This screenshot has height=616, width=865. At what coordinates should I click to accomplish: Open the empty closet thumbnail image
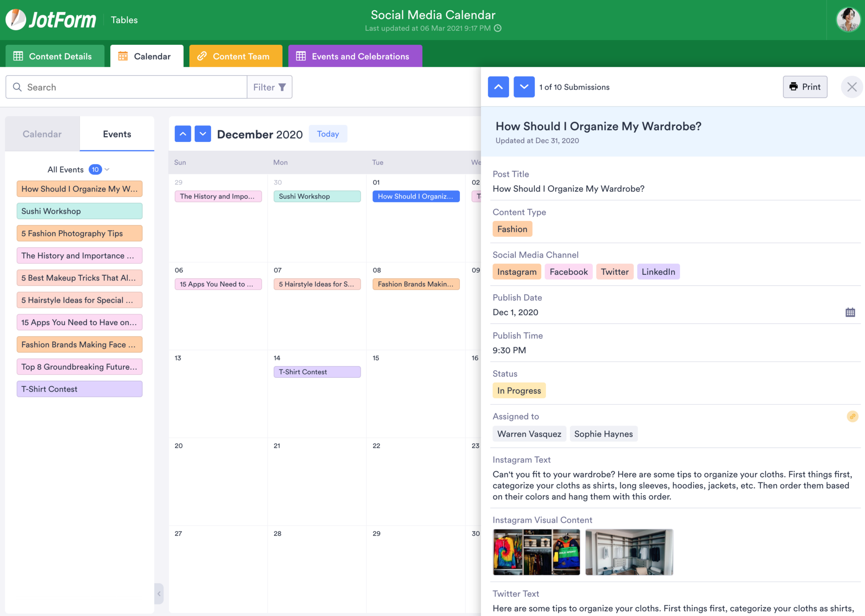pos(629,552)
